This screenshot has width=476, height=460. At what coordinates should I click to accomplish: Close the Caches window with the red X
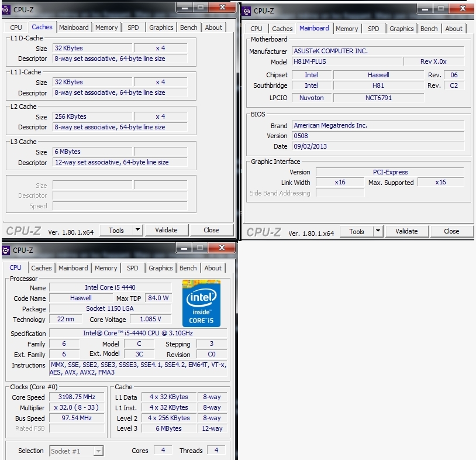tap(222, 8)
